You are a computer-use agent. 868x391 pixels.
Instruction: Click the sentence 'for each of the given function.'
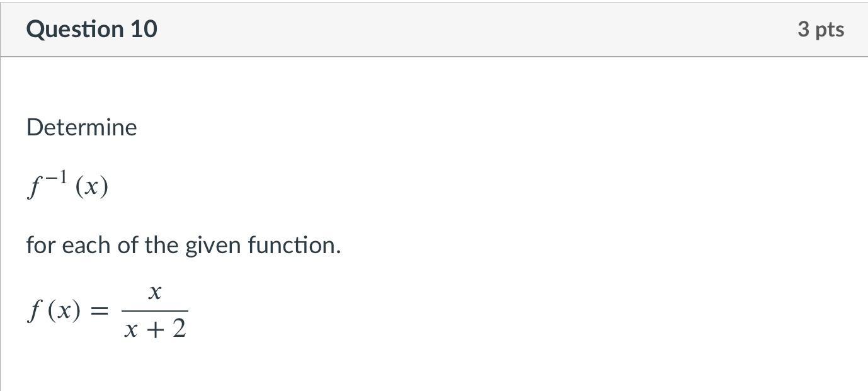click(x=183, y=245)
